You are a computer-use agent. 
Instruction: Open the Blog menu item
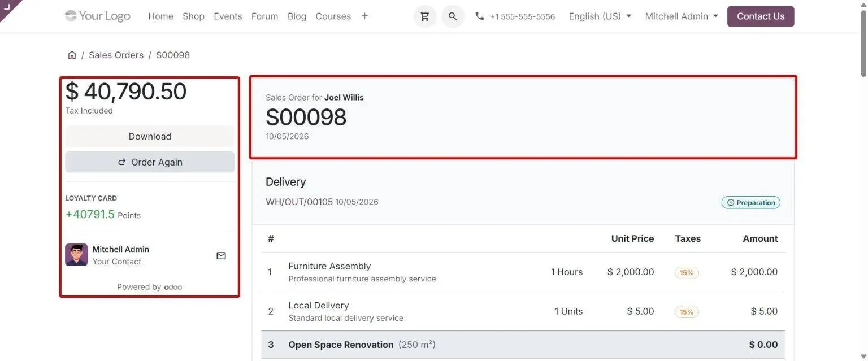pyautogui.click(x=297, y=16)
